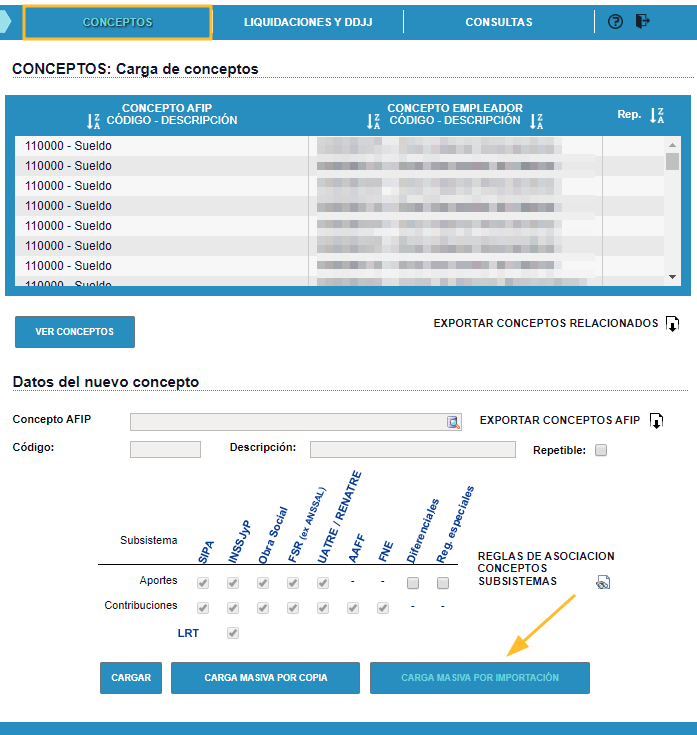Click Exportar Conceptos Relacionados download icon
The height and width of the screenshot is (735, 697).
point(673,324)
